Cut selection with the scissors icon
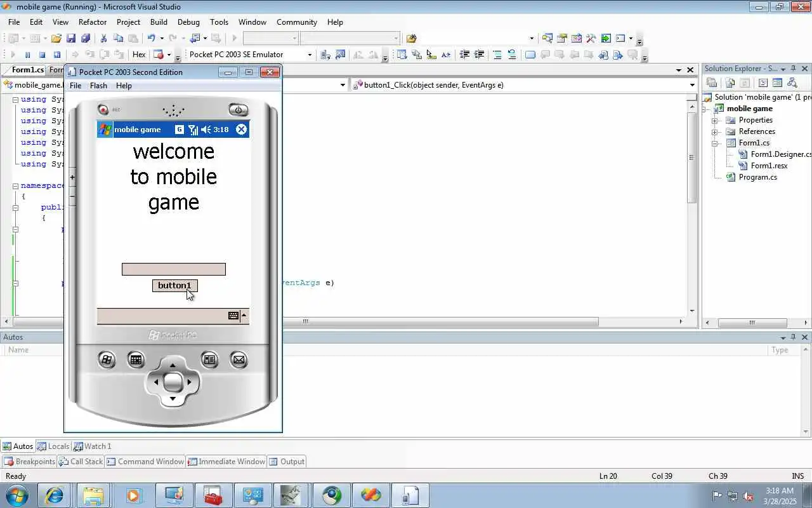This screenshot has width=812, height=508. [x=103, y=39]
